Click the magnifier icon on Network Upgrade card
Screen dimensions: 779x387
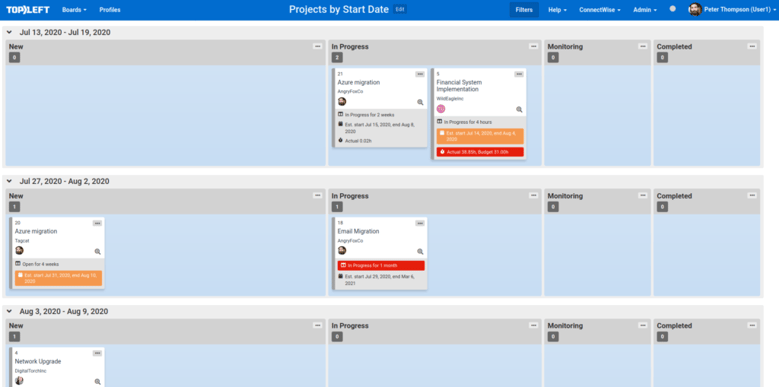click(x=97, y=382)
